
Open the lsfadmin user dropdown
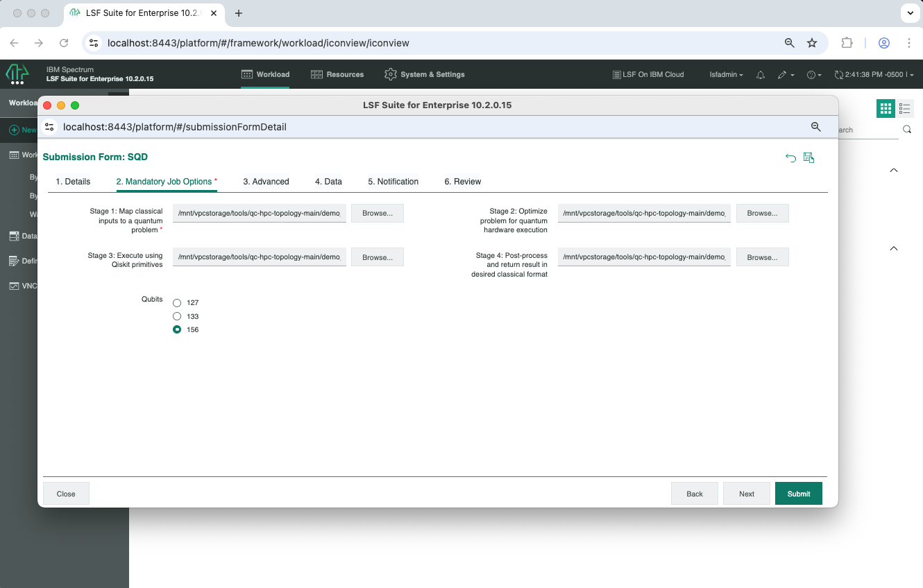726,75
